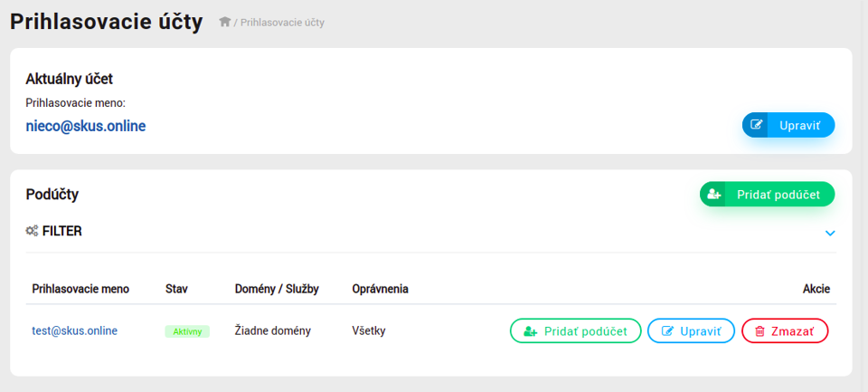Delete test@skus.online with Zmazať button
This screenshot has width=868, height=392.
click(785, 331)
